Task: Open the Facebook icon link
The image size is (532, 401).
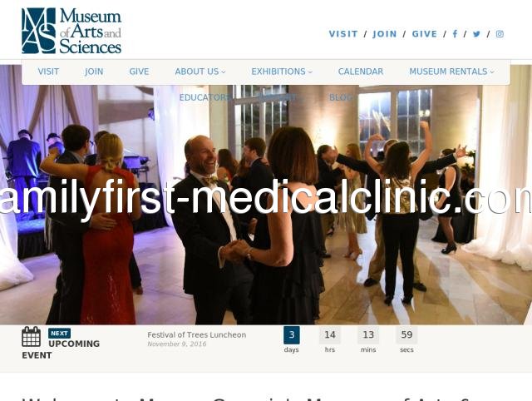Action: (455, 33)
